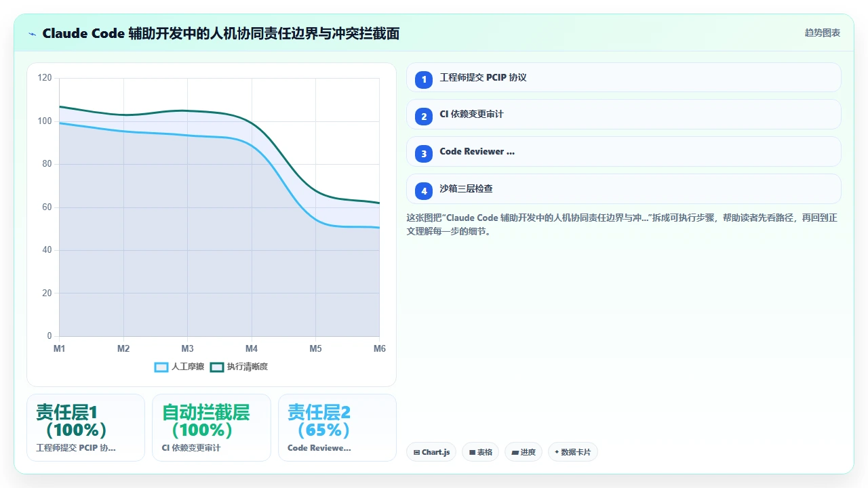Toggle 人工摩擦 legend series

tap(179, 367)
